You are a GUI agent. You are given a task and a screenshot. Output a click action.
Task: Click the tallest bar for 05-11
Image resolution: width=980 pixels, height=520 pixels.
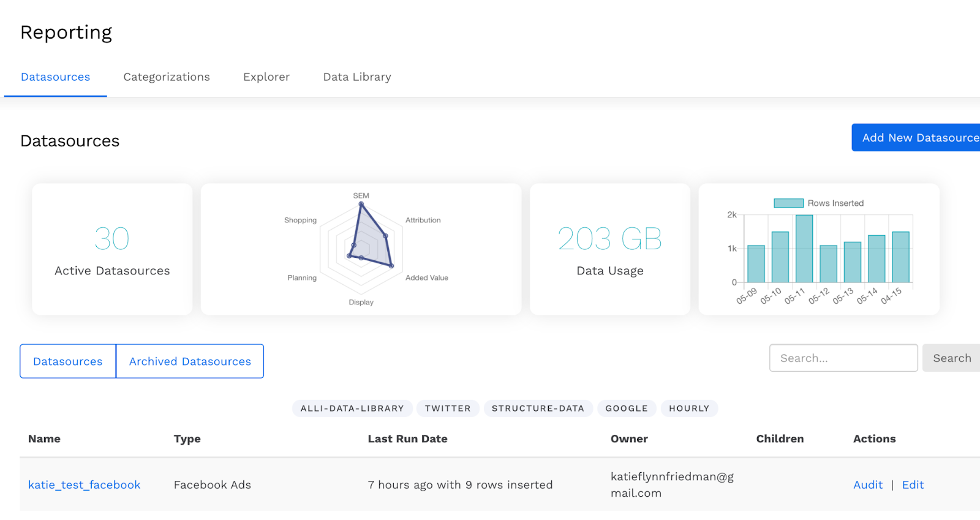[804, 249]
